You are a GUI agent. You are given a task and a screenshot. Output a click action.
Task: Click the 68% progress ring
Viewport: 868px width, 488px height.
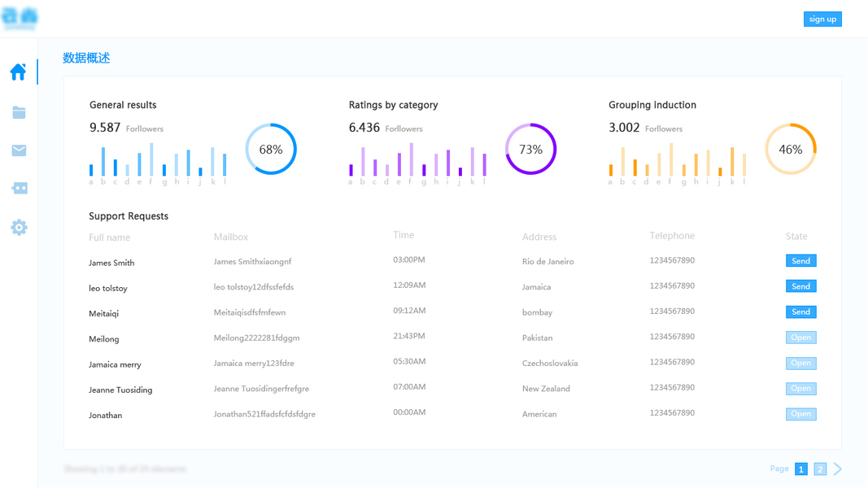pos(271,149)
